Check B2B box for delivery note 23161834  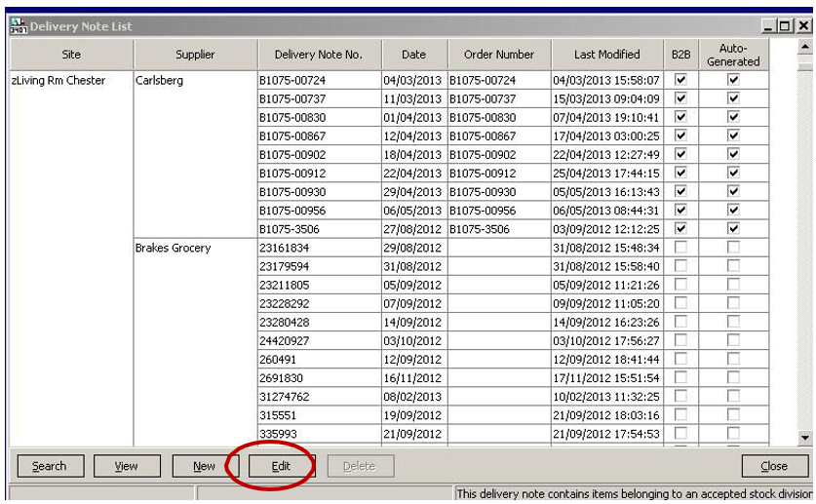click(680, 248)
